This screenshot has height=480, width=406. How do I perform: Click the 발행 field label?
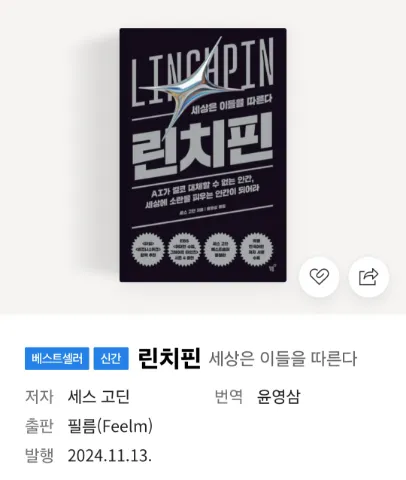[x=39, y=455]
